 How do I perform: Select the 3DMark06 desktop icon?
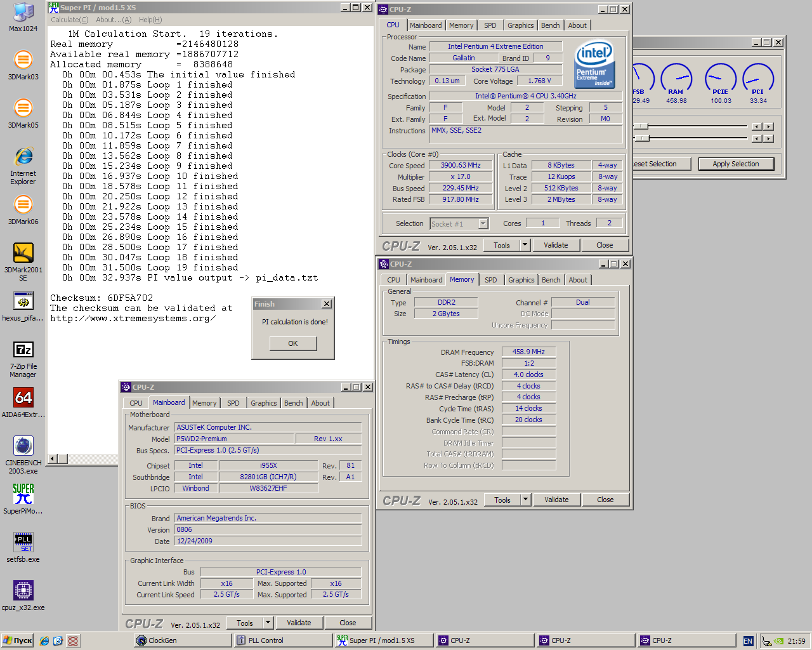tap(23, 210)
